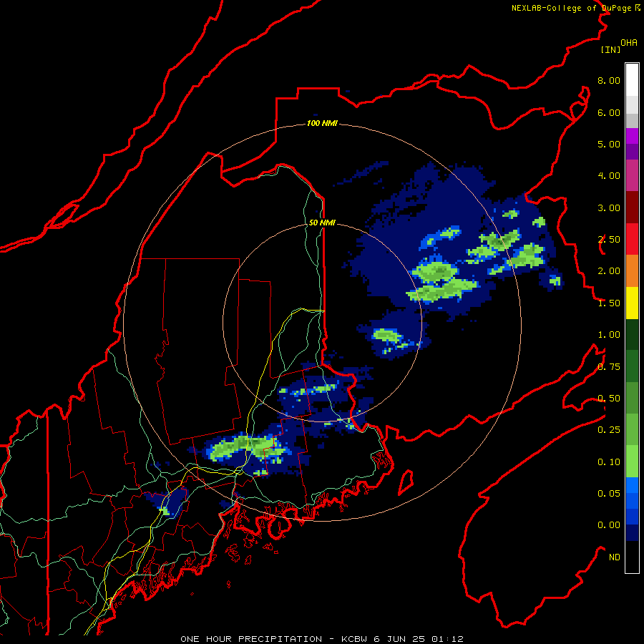Click the 0.00 legend value

[x=609, y=525]
